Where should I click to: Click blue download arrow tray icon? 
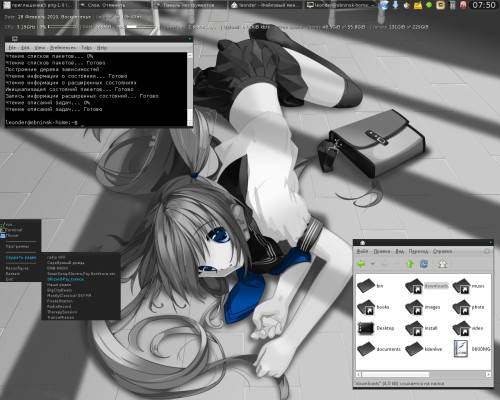(395, 5)
